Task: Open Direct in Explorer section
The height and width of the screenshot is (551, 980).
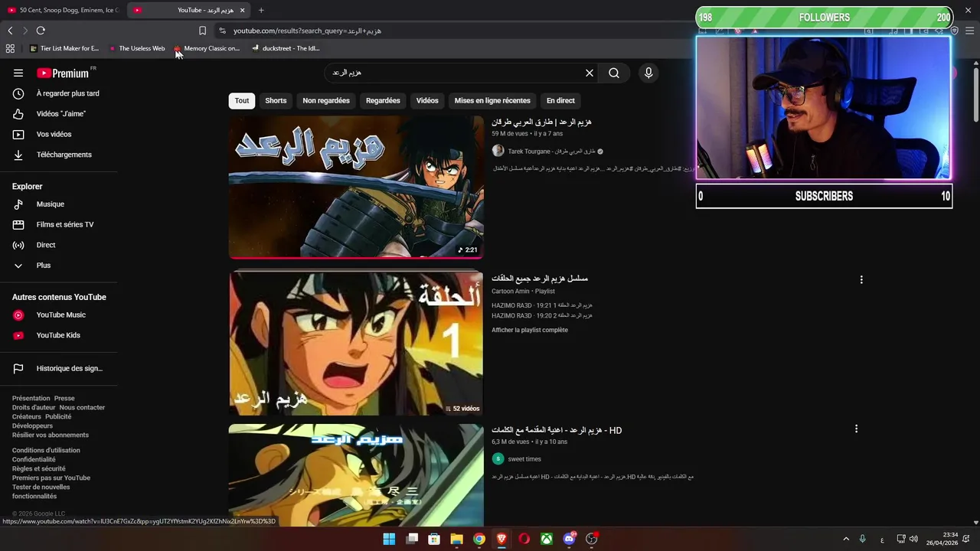Action: click(58, 245)
